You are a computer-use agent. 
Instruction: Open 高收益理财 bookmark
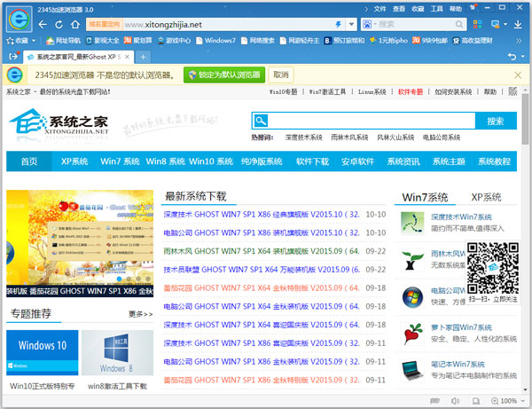click(473, 41)
